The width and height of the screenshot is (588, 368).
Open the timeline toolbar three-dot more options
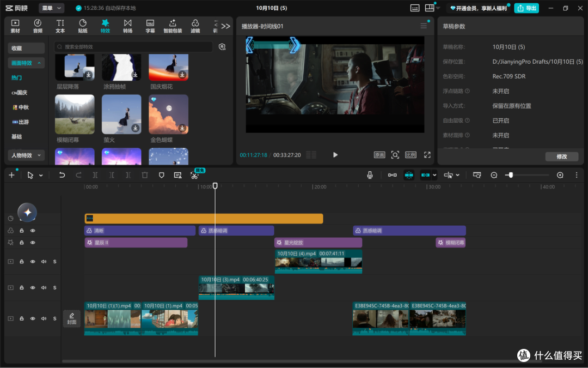click(x=577, y=175)
